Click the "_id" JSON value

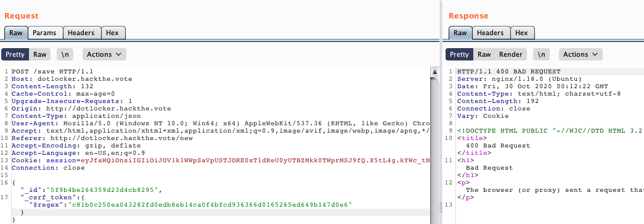tap(102, 190)
